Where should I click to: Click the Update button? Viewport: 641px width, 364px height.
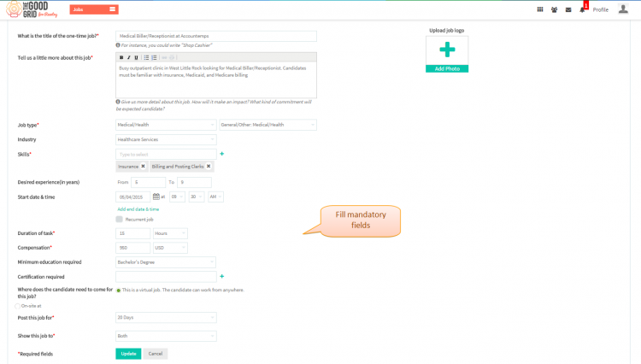click(128, 354)
